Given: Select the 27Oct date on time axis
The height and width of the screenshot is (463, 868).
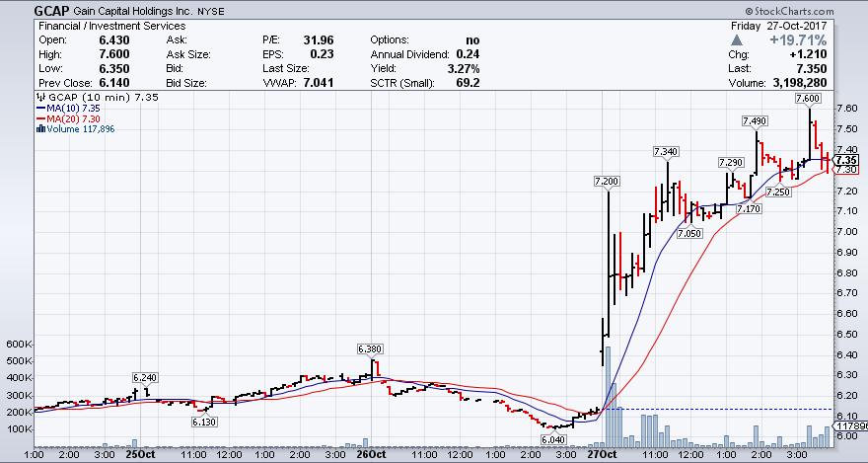Looking at the screenshot, I should (x=599, y=454).
